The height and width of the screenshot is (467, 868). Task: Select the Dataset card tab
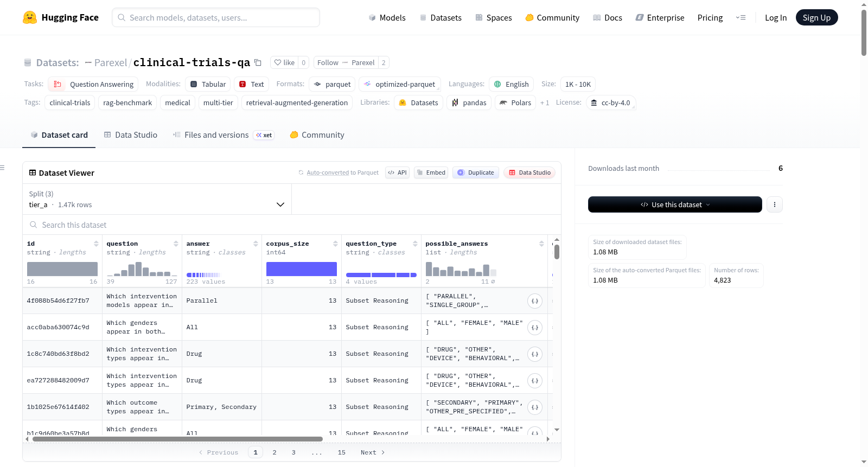coord(59,135)
